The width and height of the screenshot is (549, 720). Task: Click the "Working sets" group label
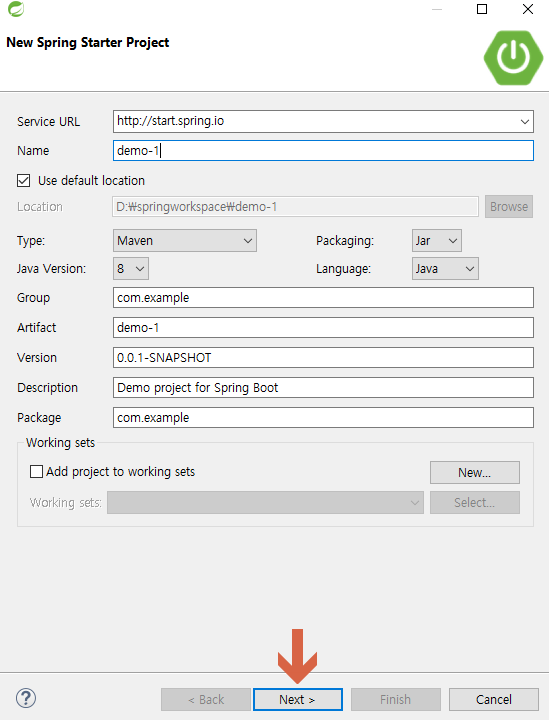60,443
